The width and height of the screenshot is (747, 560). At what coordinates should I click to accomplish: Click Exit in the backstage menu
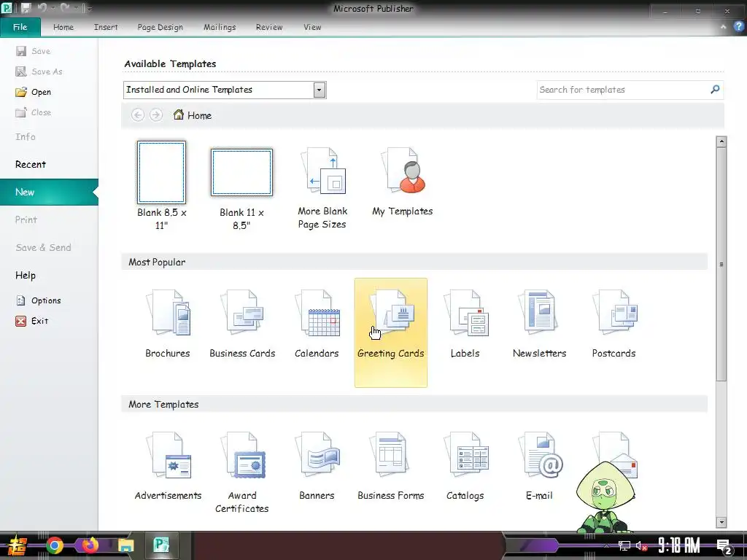(x=32, y=321)
